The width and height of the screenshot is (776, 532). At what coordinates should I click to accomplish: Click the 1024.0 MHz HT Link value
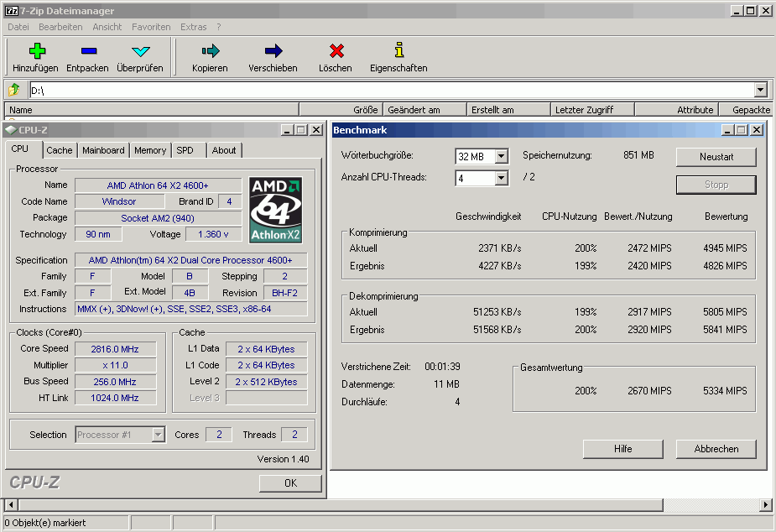coord(115,398)
